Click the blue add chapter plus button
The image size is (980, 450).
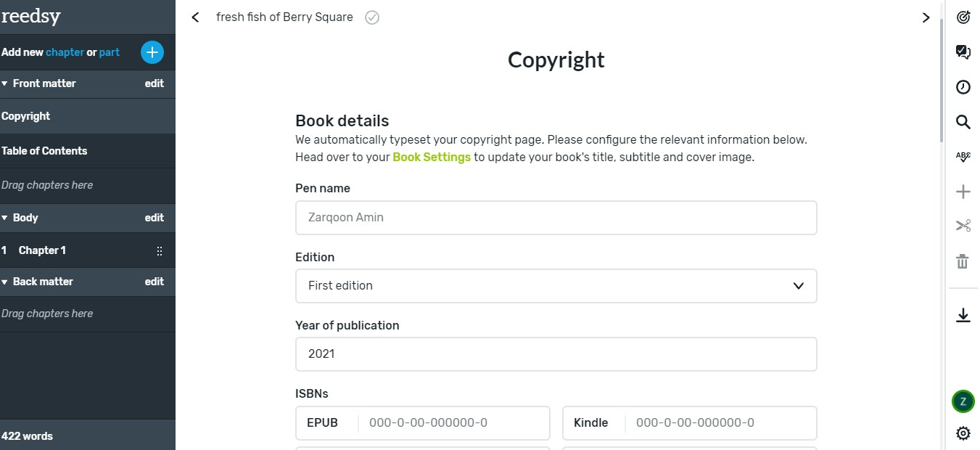(x=152, y=52)
